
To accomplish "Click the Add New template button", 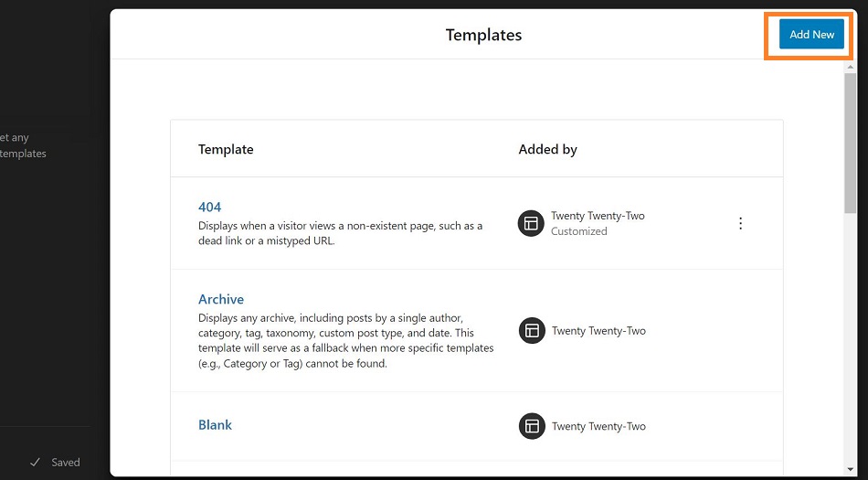I will pyautogui.click(x=811, y=35).
